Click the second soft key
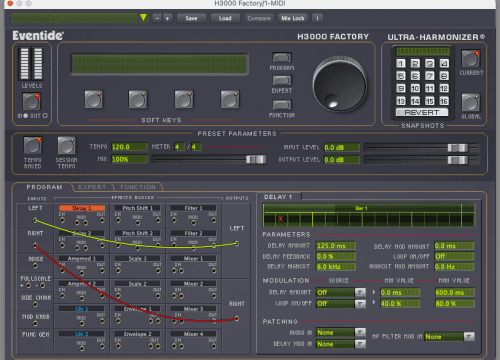The width and height of the screenshot is (500, 360). 138,99
